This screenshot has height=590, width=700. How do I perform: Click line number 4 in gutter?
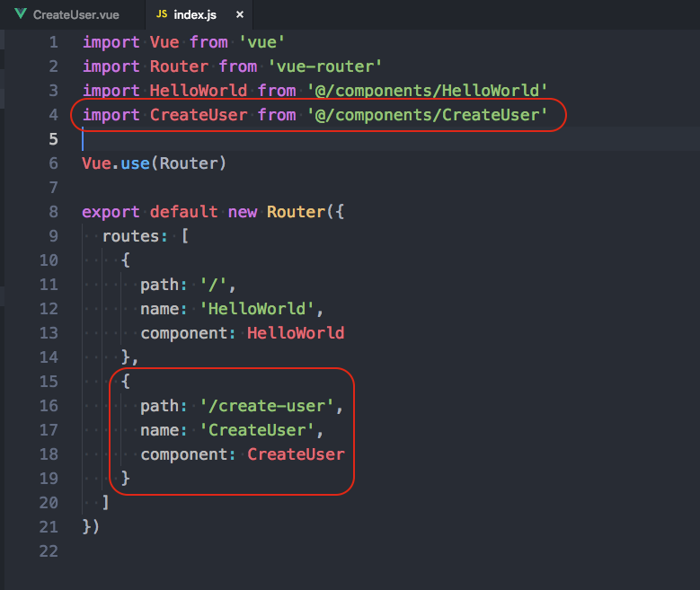(x=54, y=115)
